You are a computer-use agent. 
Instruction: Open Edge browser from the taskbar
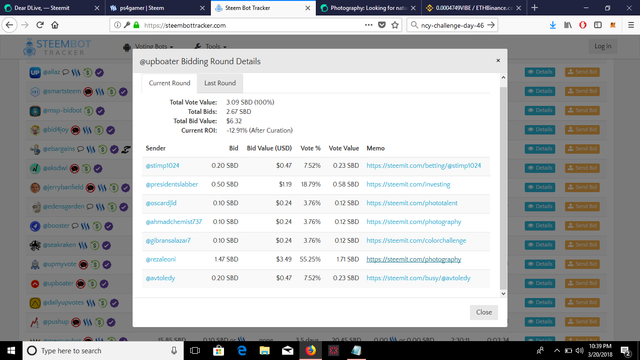[x=242, y=351]
